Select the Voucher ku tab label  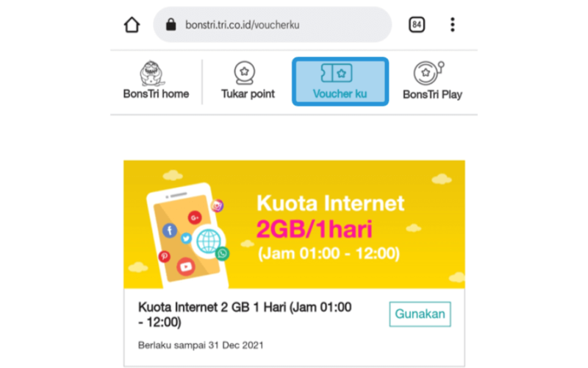point(340,94)
